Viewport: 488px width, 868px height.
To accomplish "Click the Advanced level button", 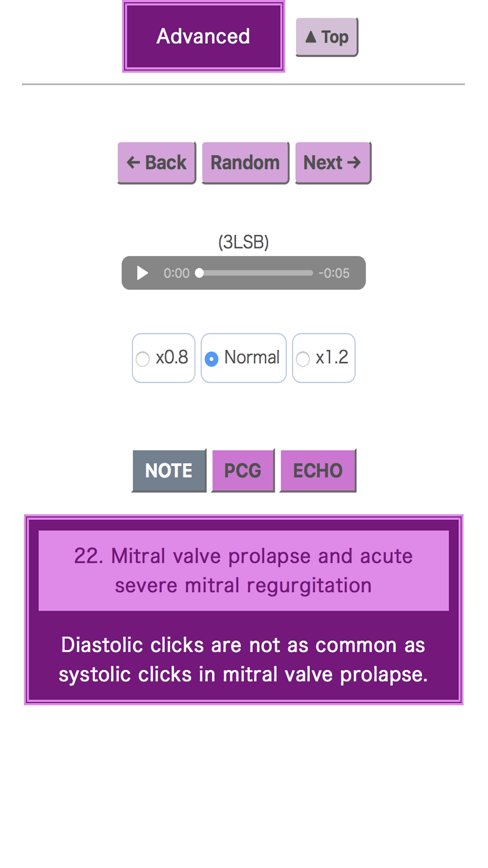I will point(203,37).
